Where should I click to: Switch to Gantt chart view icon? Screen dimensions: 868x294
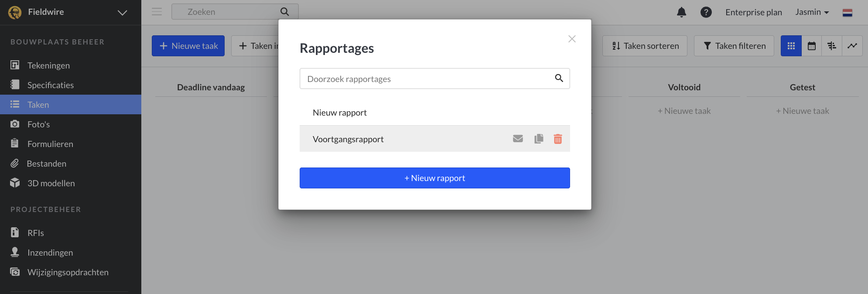click(x=832, y=46)
